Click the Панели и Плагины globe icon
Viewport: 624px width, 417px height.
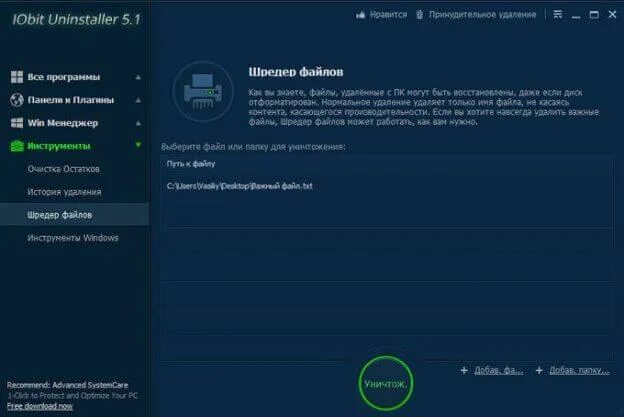17,100
